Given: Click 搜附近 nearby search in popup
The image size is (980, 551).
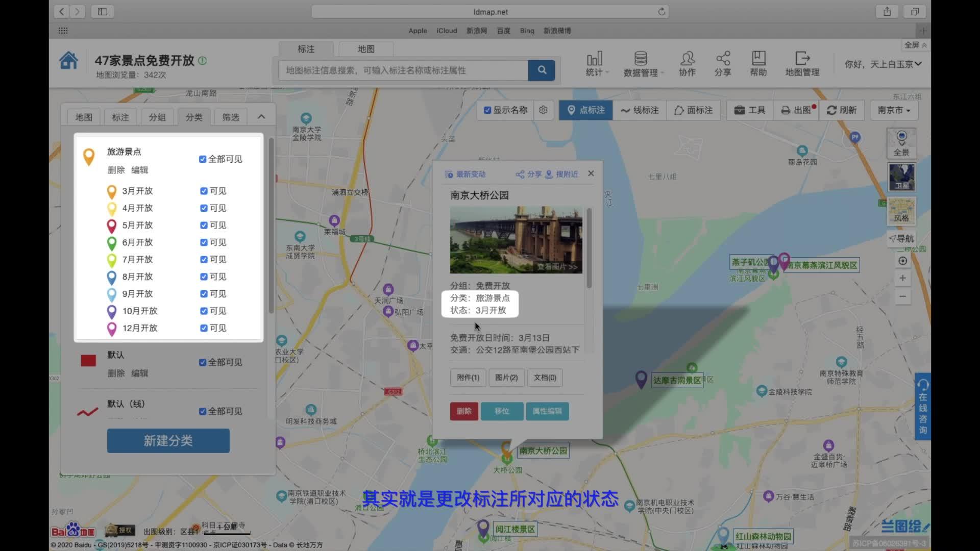Looking at the screenshot, I should (561, 174).
